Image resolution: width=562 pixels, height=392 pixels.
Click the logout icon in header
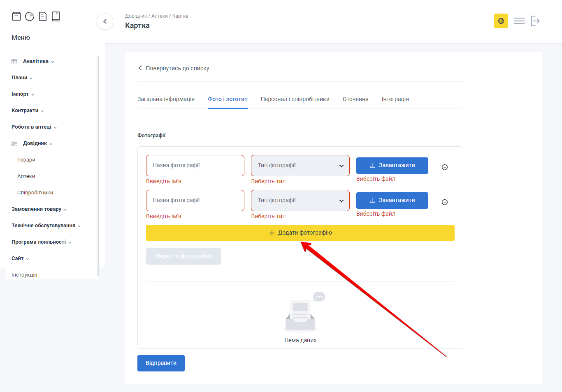pyautogui.click(x=535, y=21)
